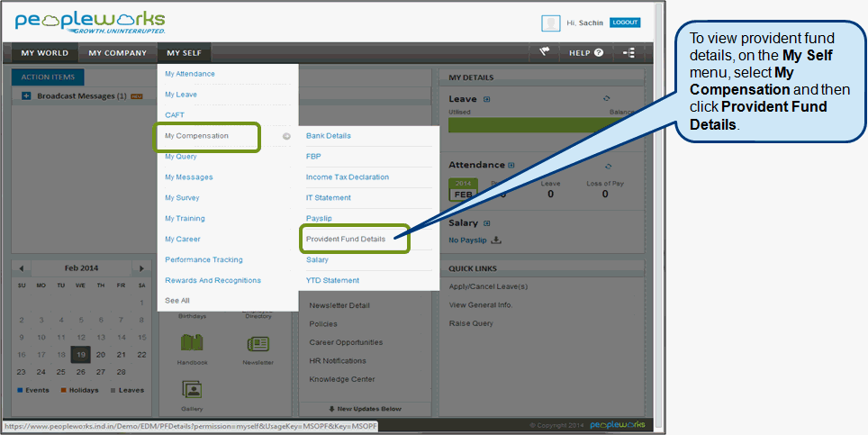Open Policies link
Viewport: 868px width, 435px height.
[323, 323]
